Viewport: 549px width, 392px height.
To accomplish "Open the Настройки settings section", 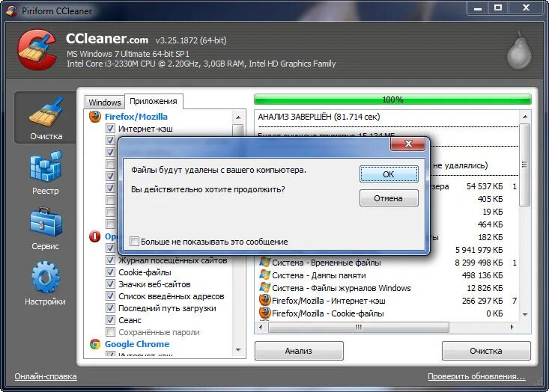I will [45, 284].
